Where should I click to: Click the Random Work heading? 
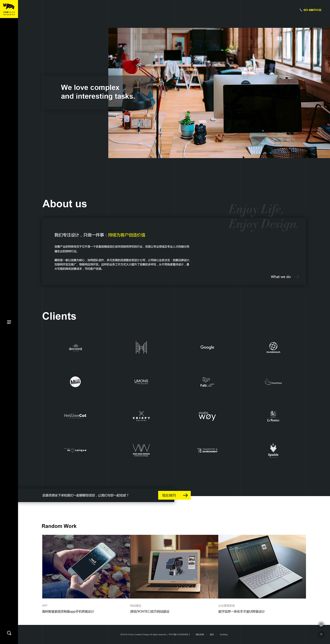(59, 526)
